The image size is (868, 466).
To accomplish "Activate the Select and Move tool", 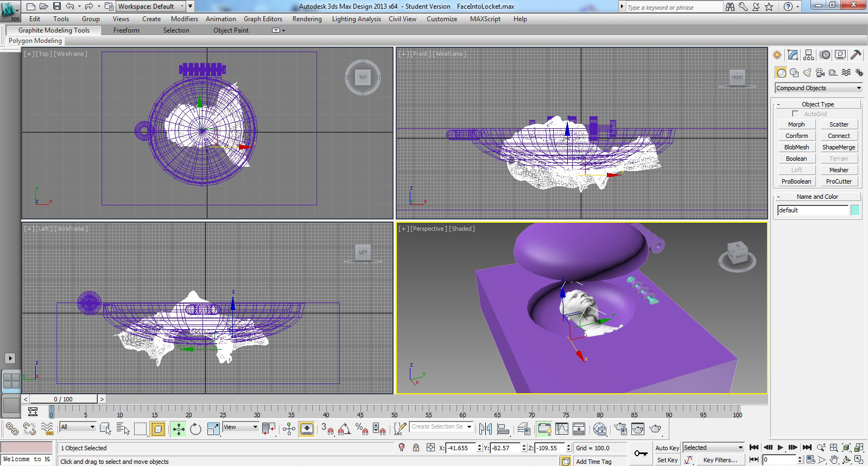I will [x=179, y=429].
